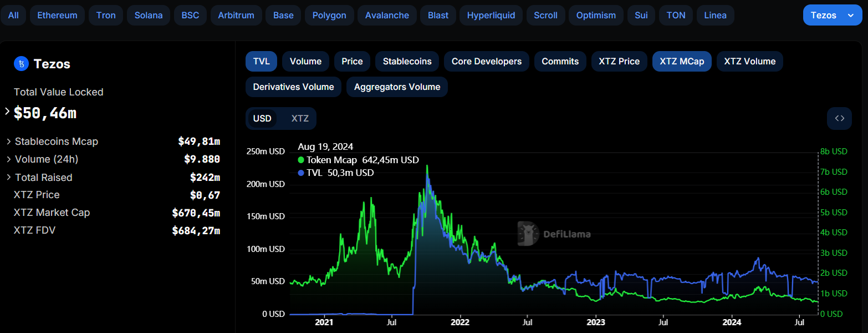This screenshot has height=333, width=868.
Task: Toggle the XTZ MCap series
Action: tap(682, 61)
